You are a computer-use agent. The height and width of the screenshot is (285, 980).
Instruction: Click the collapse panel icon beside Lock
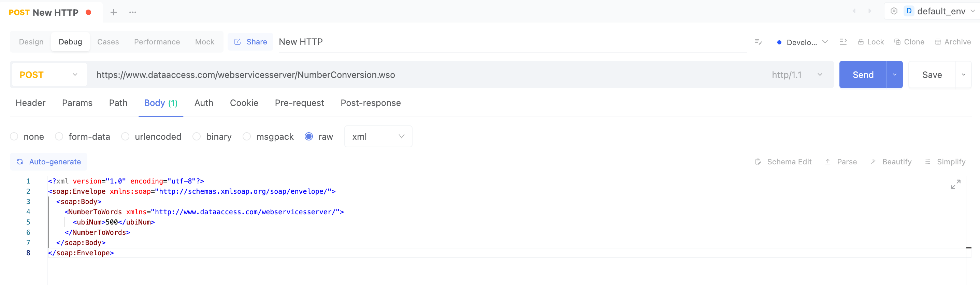843,42
